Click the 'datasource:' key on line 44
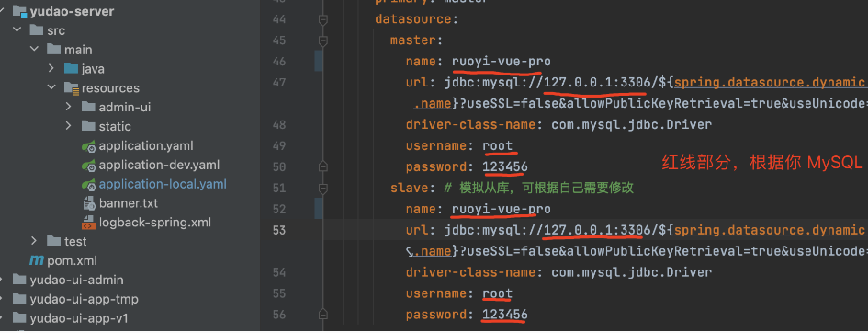The height and width of the screenshot is (333, 868). click(x=416, y=19)
